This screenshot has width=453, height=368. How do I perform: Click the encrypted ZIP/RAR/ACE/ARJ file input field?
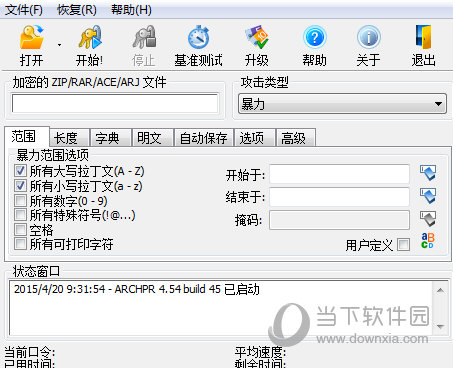tap(115, 103)
